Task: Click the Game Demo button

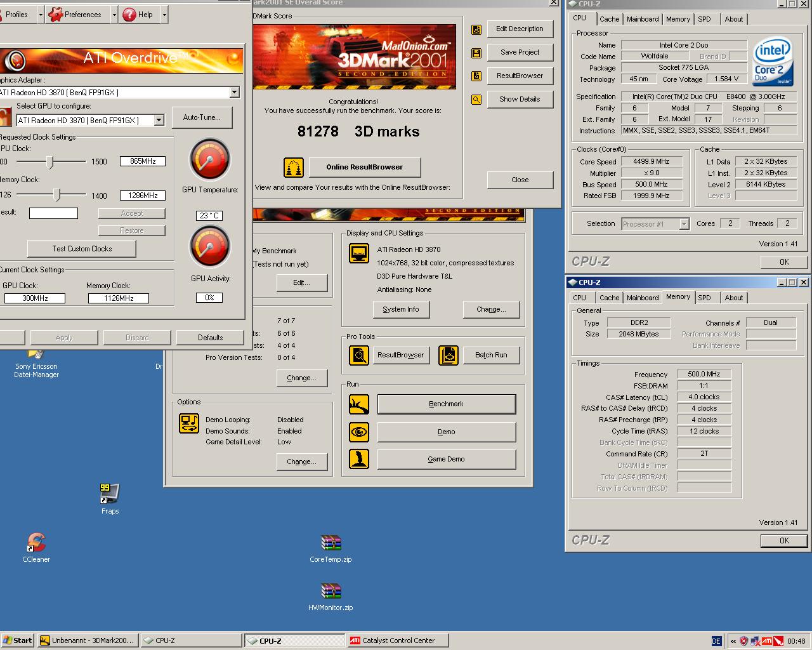Action: pyautogui.click(x=447, y=459)
